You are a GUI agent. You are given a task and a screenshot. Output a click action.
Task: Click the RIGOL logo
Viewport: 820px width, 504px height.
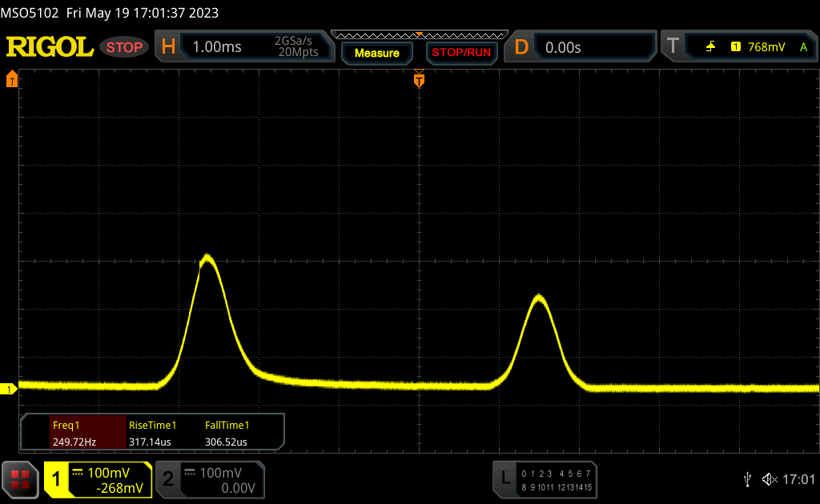pyautogui.click(x=50, y=47)
